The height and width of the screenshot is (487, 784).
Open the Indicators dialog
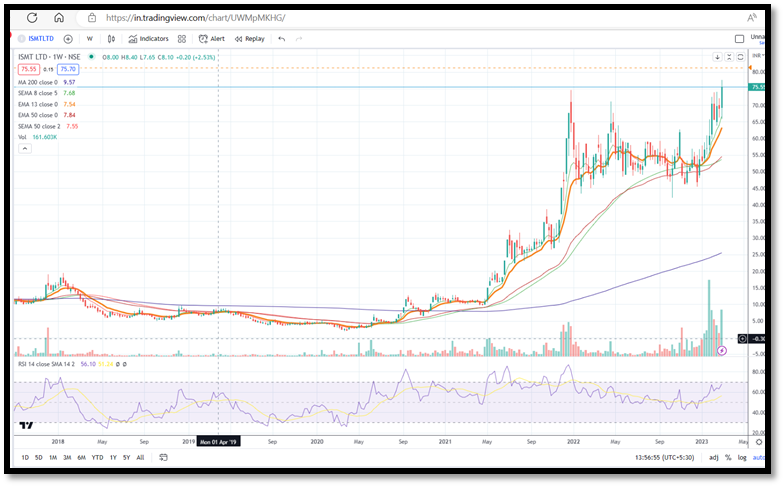point(148,38)
